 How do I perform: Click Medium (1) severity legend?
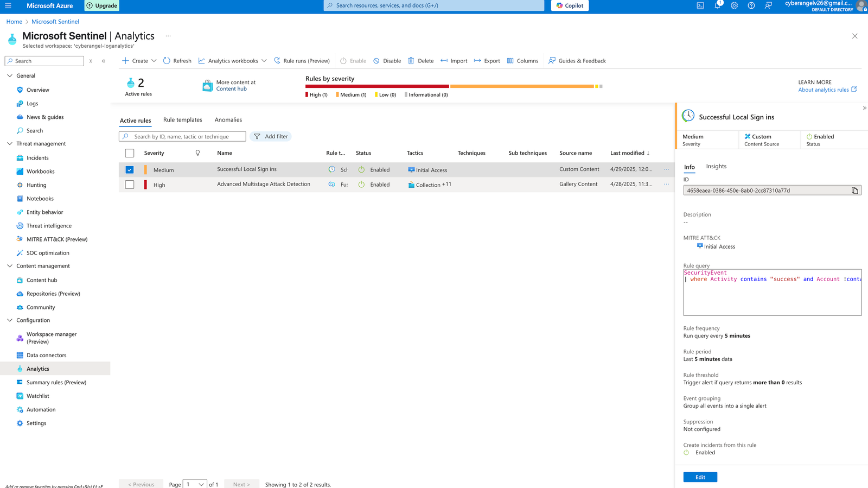click(x=352, y=95)
